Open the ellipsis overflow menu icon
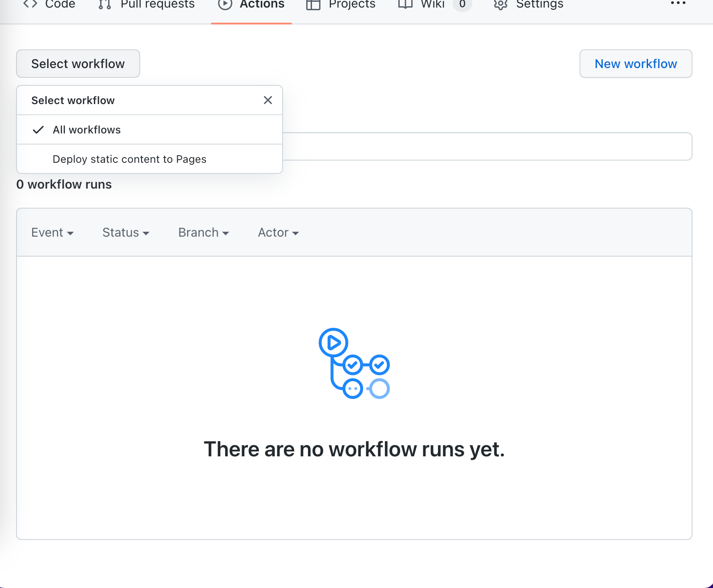The width and height of the screenshot is (713, 588). coord(677,4)
